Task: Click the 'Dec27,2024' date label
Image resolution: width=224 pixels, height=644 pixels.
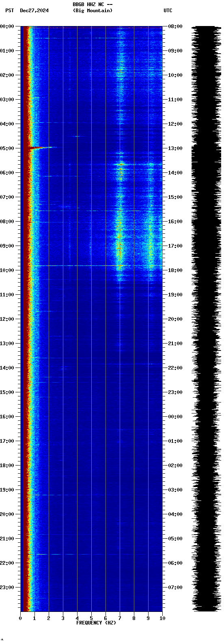Action: tap(34, 11)
